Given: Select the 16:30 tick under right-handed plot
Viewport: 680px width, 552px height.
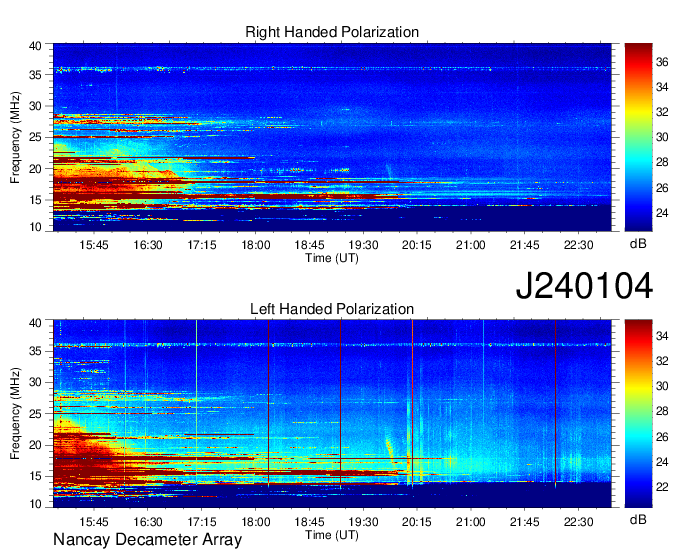Looking at the screenshot, I should click(x=147, y=245).
